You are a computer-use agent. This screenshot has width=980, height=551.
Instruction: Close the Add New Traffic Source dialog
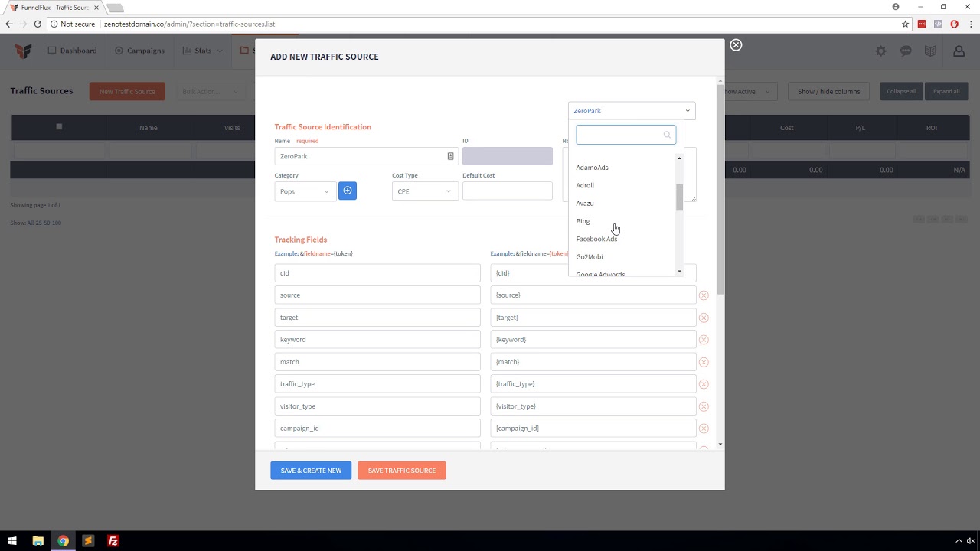[736, 45]
